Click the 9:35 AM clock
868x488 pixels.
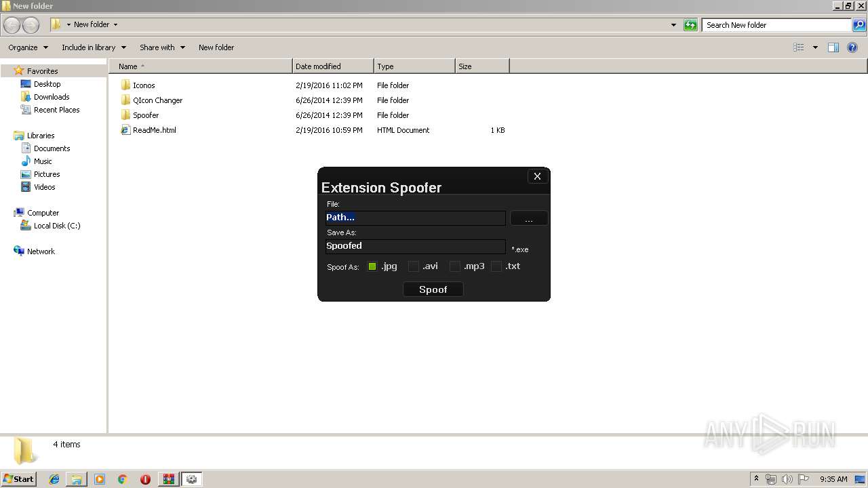[x=833, y=479]
